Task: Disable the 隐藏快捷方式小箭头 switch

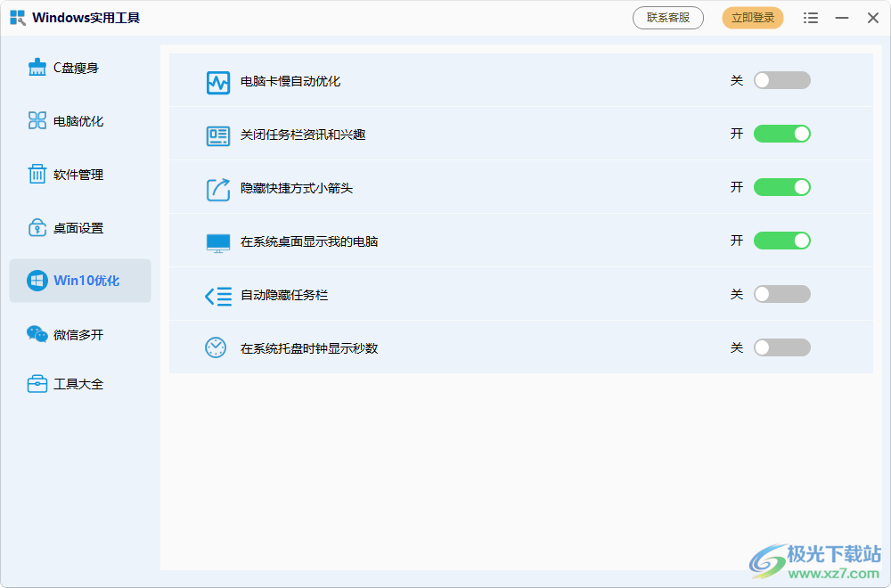Action: click(781, 187)
